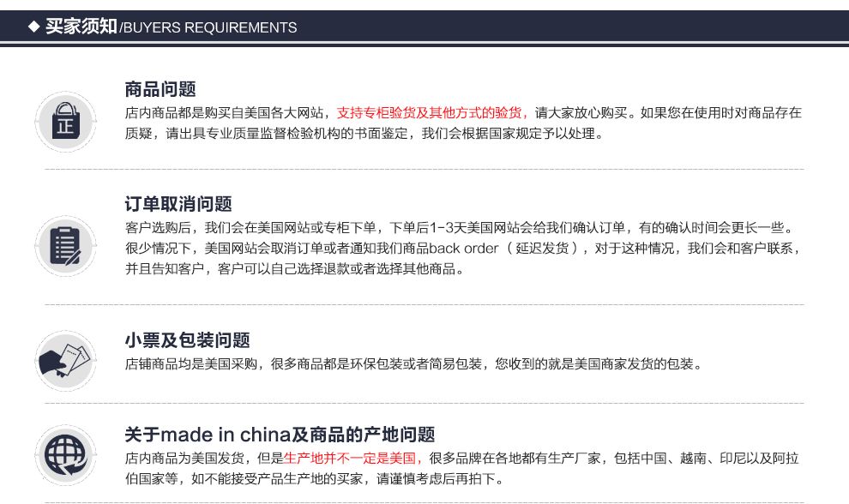Click the BUYERS REQUIREMENTS header text
This screenshot has height=504, width=849.
pyautogui.click(x=209, y=27)
